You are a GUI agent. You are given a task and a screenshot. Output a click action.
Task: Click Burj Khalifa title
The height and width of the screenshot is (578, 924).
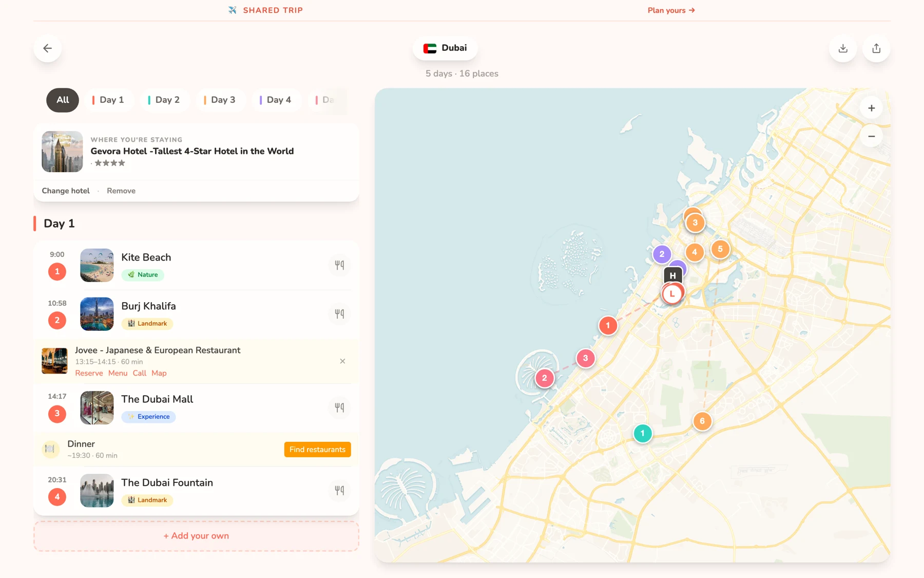[148, 306]
